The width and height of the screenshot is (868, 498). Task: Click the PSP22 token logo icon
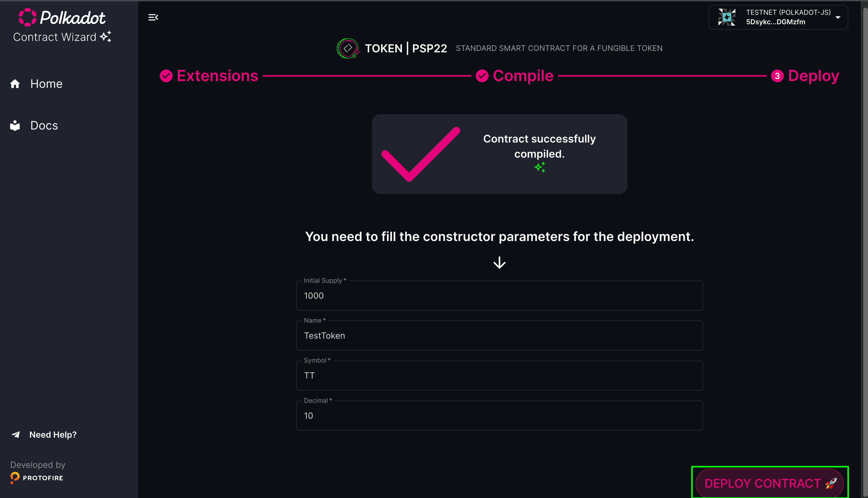348,48
